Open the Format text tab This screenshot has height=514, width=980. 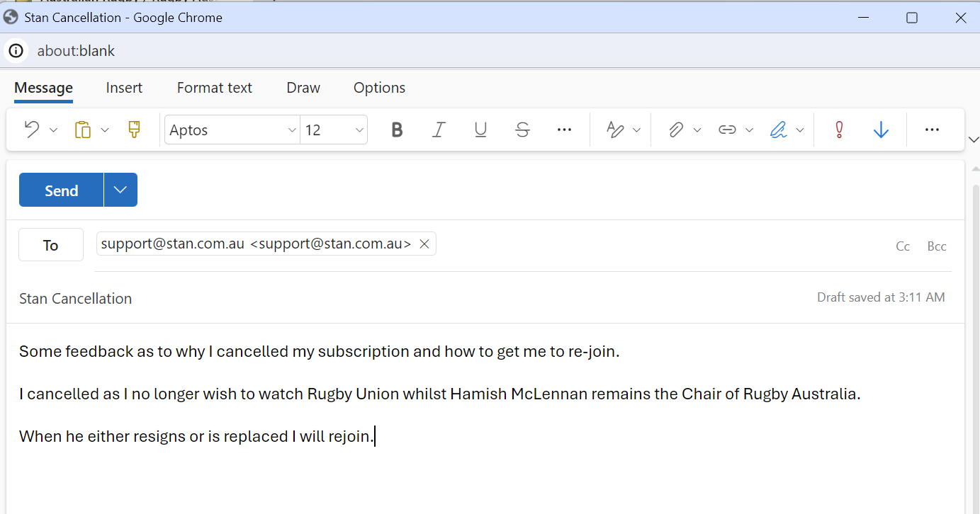(214, 88)
